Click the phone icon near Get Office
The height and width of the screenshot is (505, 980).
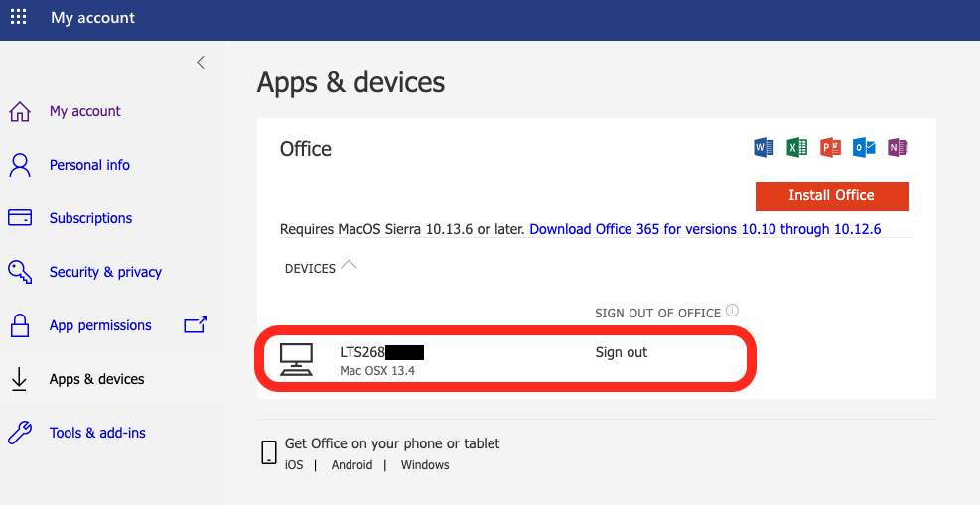(269, 452)
